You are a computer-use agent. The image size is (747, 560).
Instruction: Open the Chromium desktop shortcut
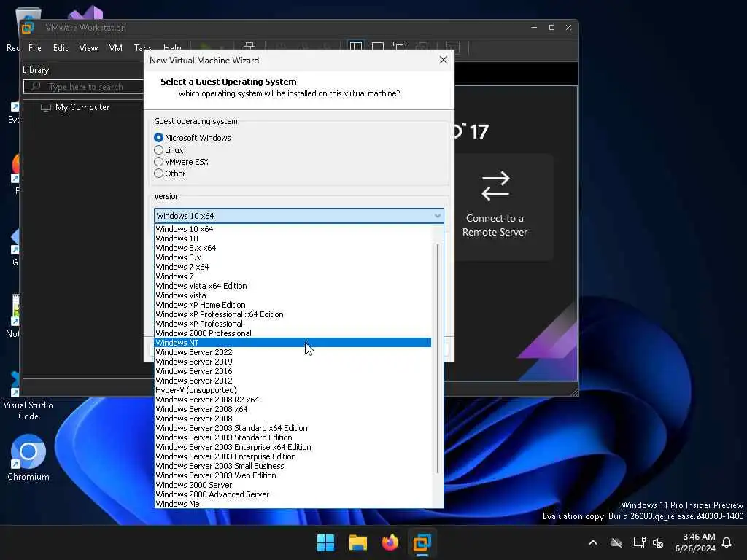click(x=28, y=458)
